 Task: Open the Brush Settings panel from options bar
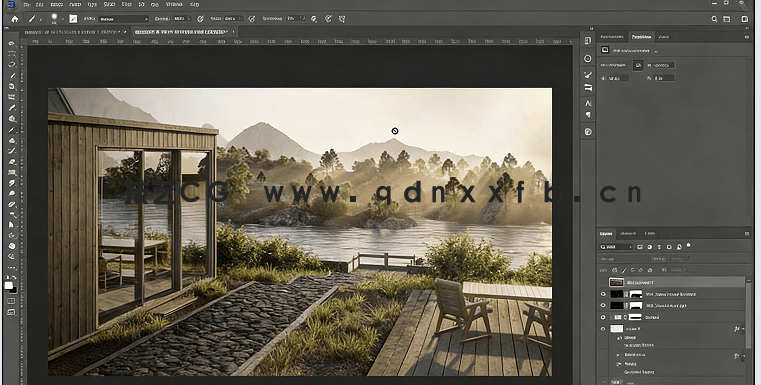coord(73,19)
